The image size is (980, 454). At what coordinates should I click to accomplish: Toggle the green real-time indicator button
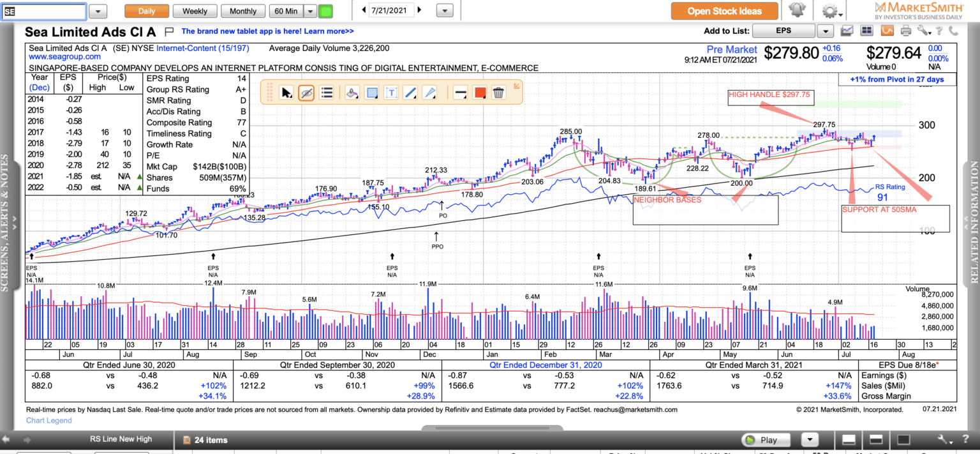tap(325, 11)
